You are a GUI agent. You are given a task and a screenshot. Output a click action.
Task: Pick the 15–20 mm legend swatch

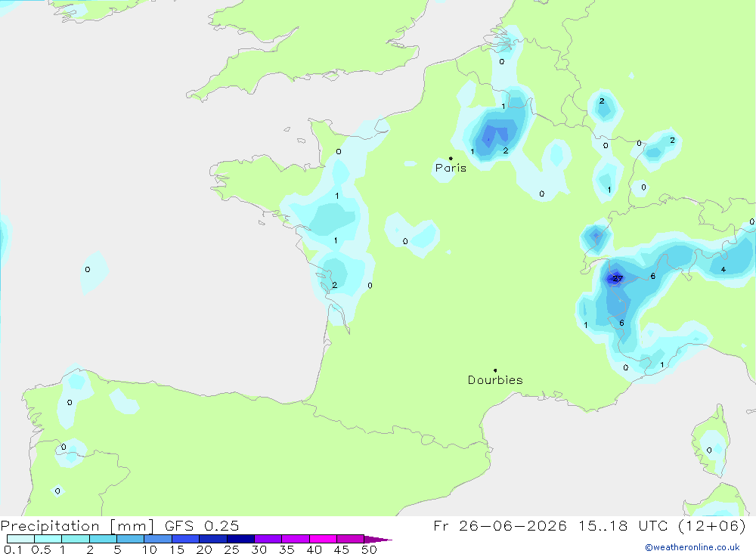pyautogui.click(x=186, y=539)
